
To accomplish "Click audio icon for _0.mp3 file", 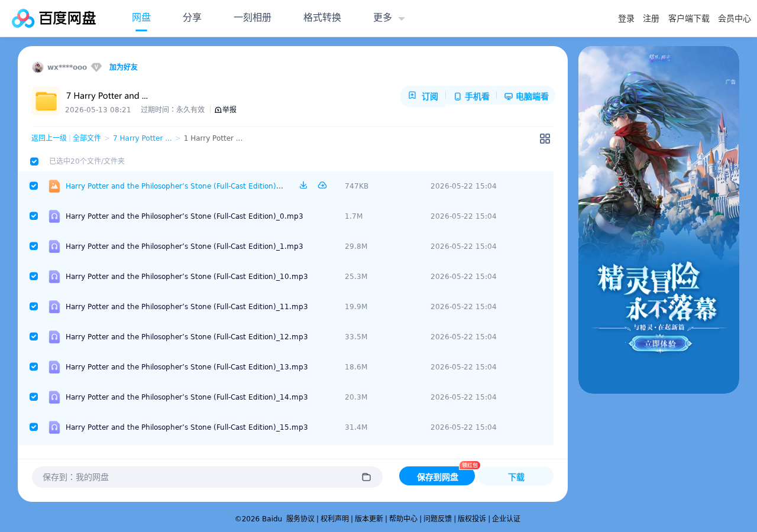I will click(54, 216).
